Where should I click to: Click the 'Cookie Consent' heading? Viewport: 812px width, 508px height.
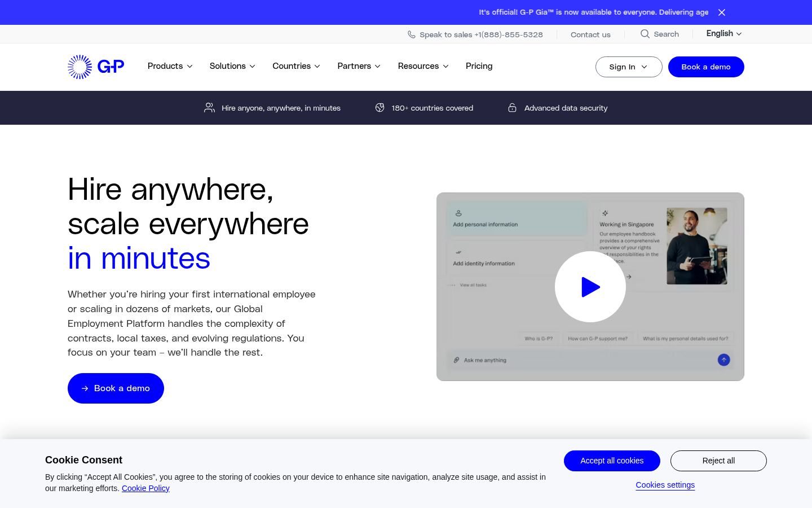83,460
